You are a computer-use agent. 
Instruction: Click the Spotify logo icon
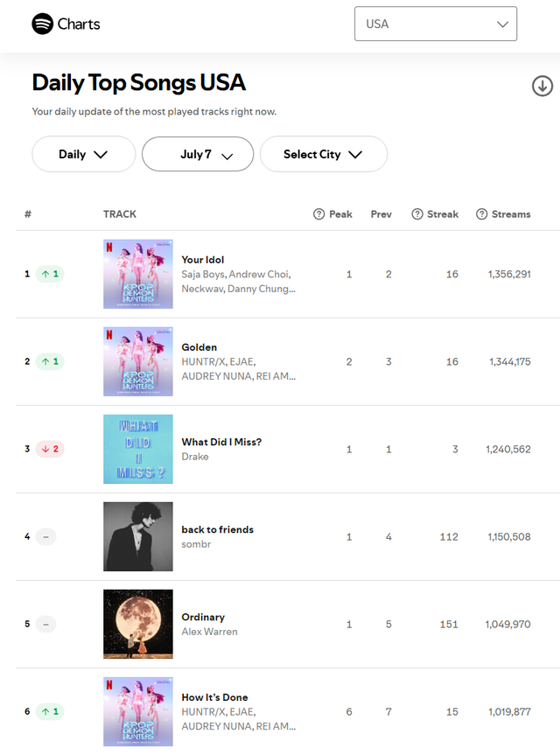tap(43, 24)
